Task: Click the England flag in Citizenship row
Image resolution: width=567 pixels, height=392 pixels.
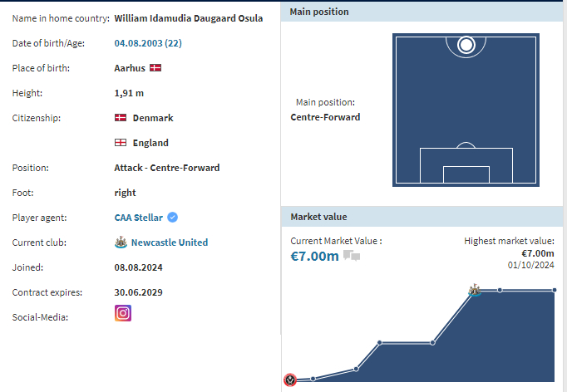Action: point(121,143)
